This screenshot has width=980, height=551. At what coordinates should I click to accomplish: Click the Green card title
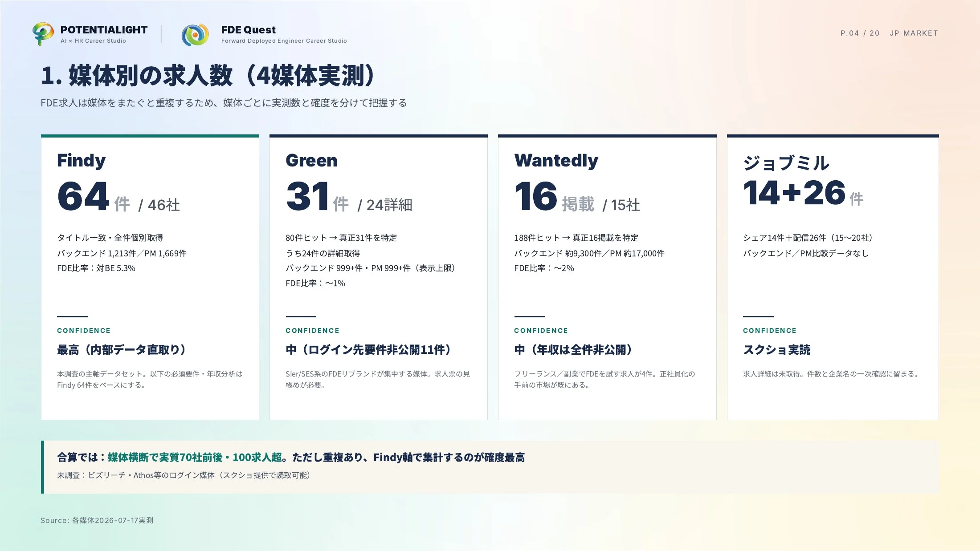click(311, 160)
